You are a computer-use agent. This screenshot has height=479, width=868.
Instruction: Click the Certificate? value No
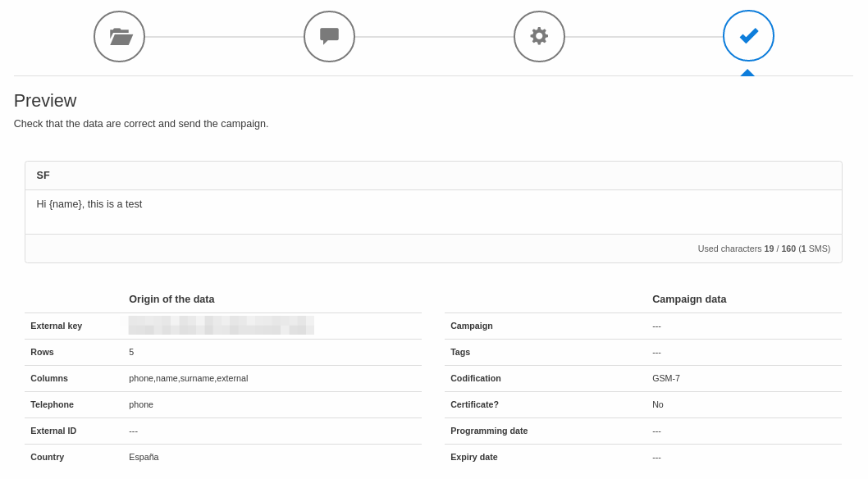tap(658, 404)
